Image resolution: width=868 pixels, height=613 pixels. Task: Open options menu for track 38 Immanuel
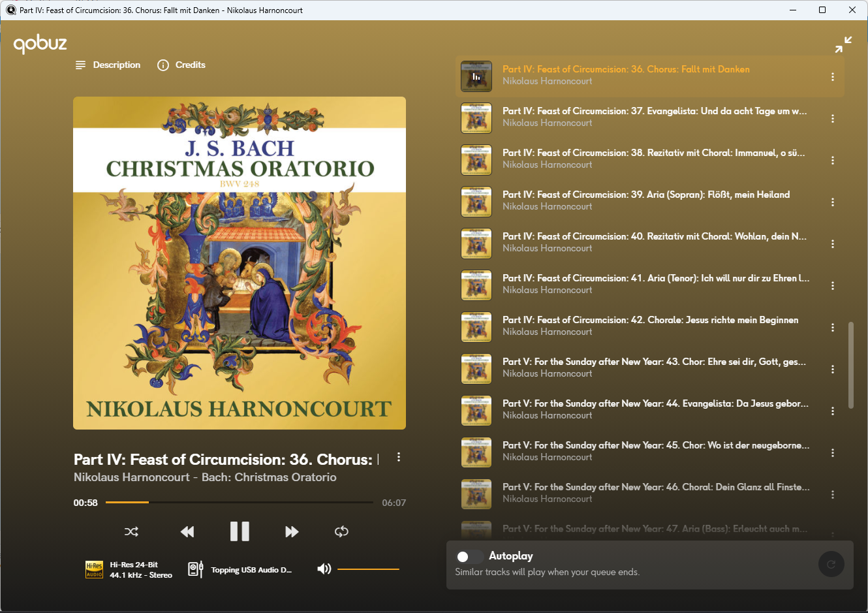[x=833, y=161]
